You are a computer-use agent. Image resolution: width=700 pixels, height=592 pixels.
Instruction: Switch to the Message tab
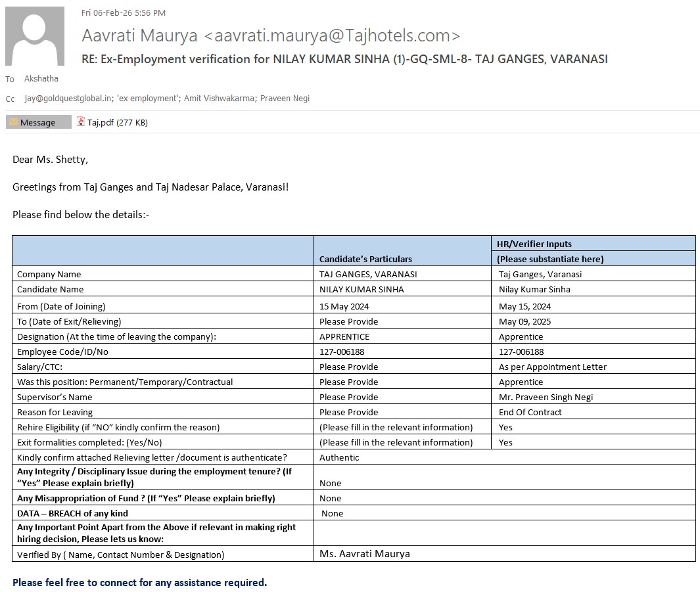point(38,122)
